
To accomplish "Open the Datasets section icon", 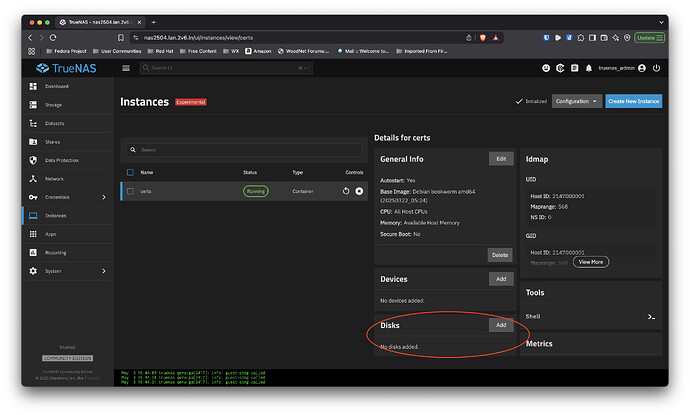I will [x=33, y=123].
